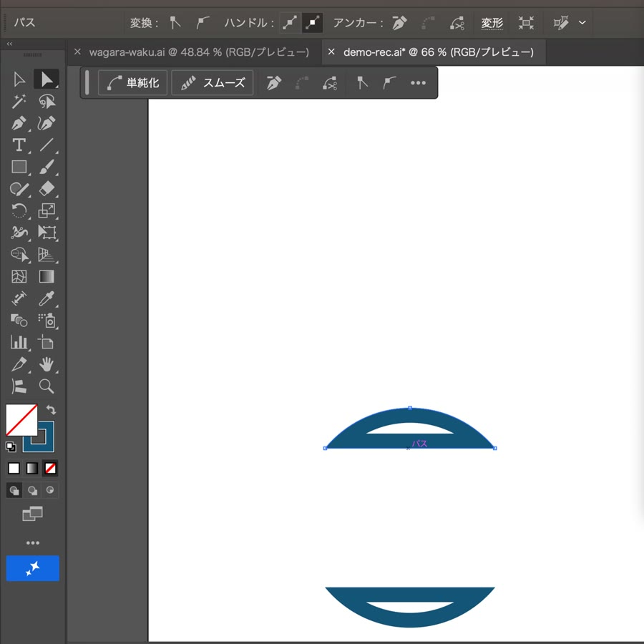Viewport: 644px width, 644px height.
Task: Select the Paintbrush tool
Action: pyautogui.click(x=47, y=167)
